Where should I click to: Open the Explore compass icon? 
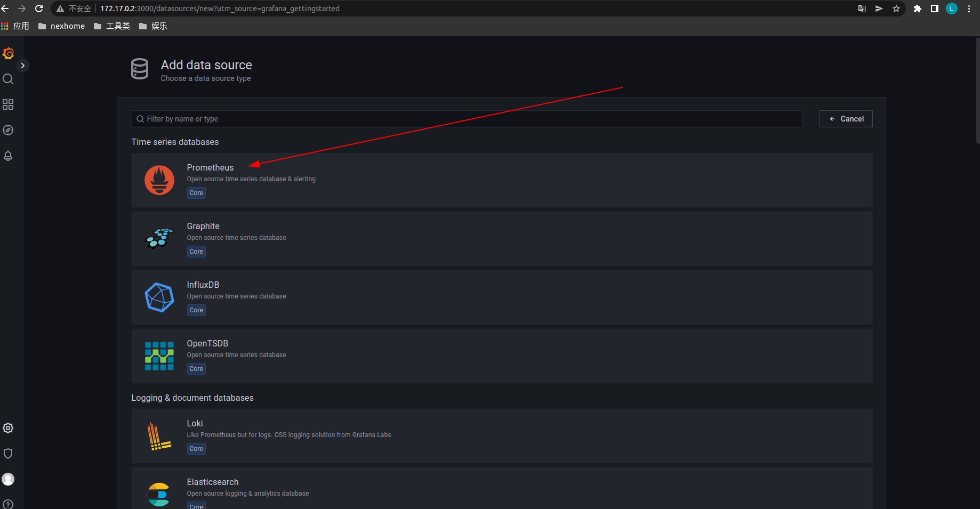[8, 130]
